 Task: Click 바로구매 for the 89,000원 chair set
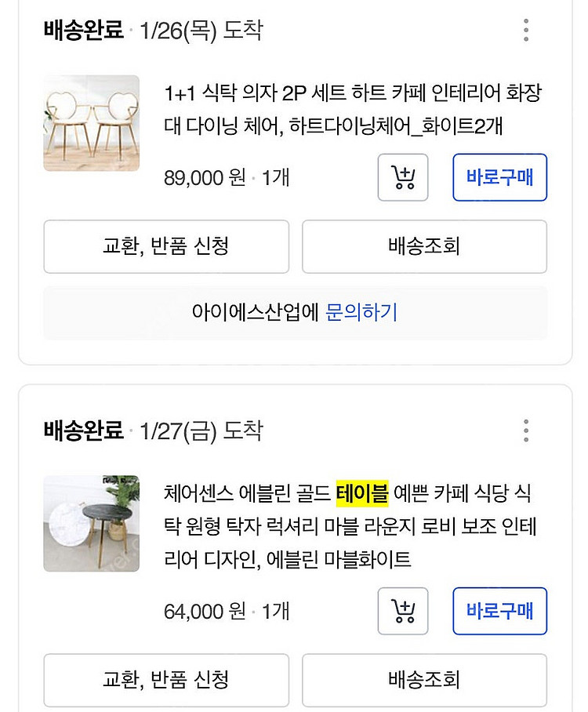[499, 177]
